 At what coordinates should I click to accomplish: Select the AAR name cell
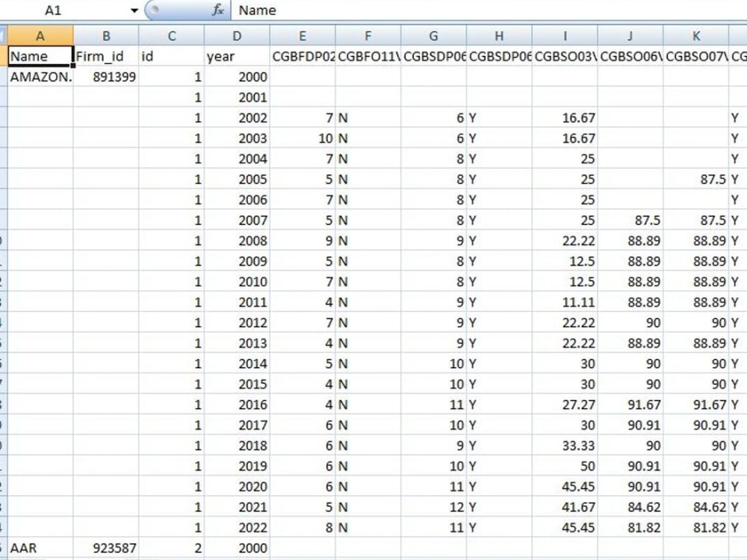[40, 548]
